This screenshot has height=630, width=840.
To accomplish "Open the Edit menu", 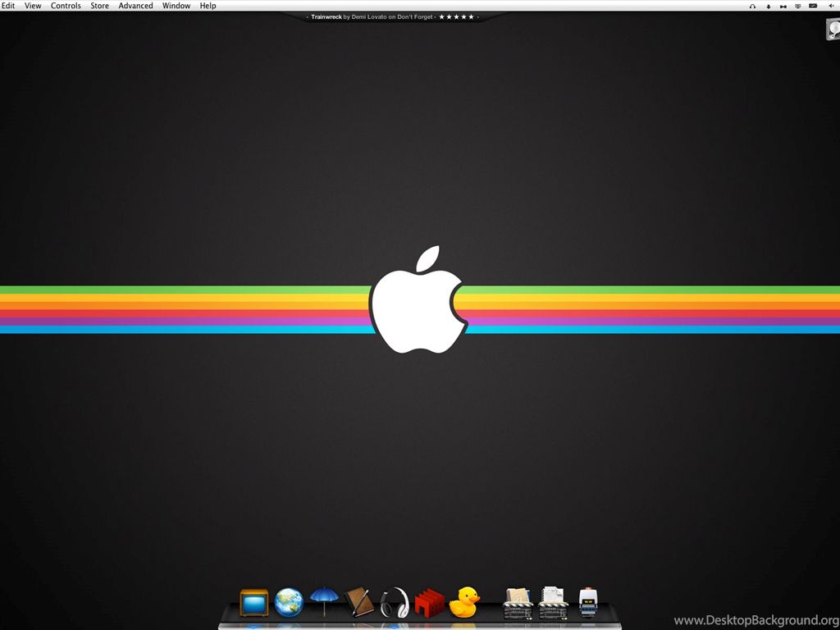I will (x=7, y=6).
